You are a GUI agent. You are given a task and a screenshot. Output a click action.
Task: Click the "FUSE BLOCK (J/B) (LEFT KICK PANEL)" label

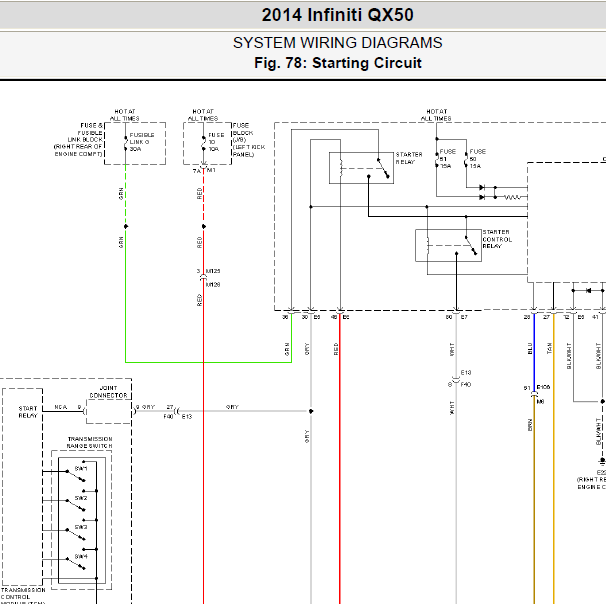tap(249, 140)
